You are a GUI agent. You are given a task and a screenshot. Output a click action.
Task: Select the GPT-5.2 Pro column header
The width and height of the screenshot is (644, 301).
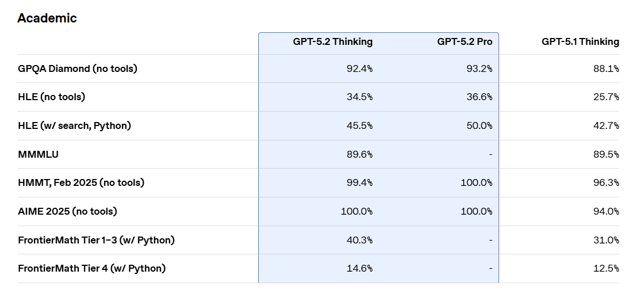coord(465,41)
